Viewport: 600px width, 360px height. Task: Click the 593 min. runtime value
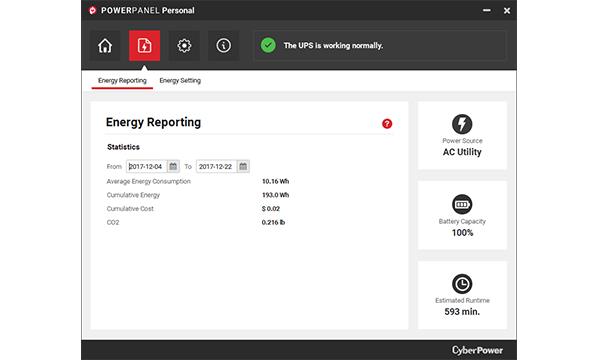click(x=462, y=312)
